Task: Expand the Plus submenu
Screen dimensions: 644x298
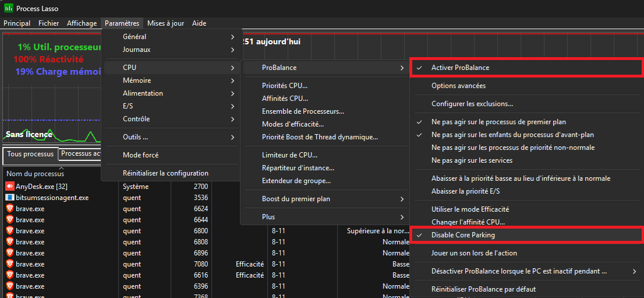Action: (x=324, y=217)
